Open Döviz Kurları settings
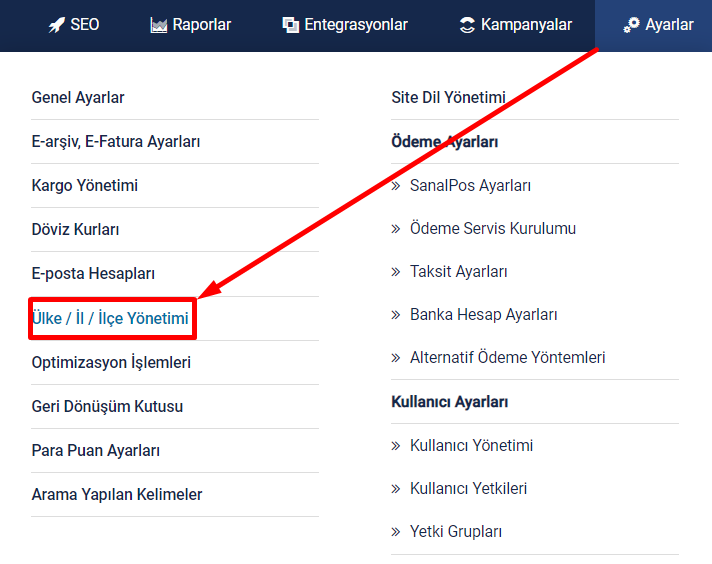 [75, 230]
